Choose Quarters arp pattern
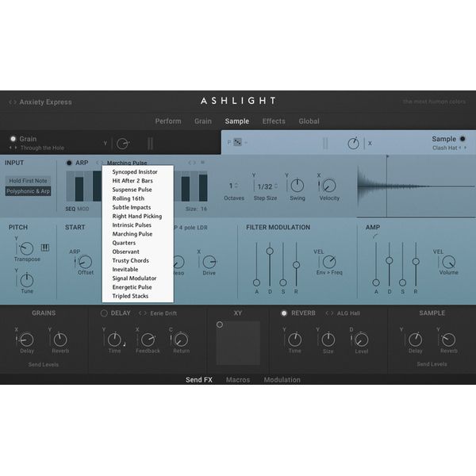Screen dimensions: 476x476 138,243
